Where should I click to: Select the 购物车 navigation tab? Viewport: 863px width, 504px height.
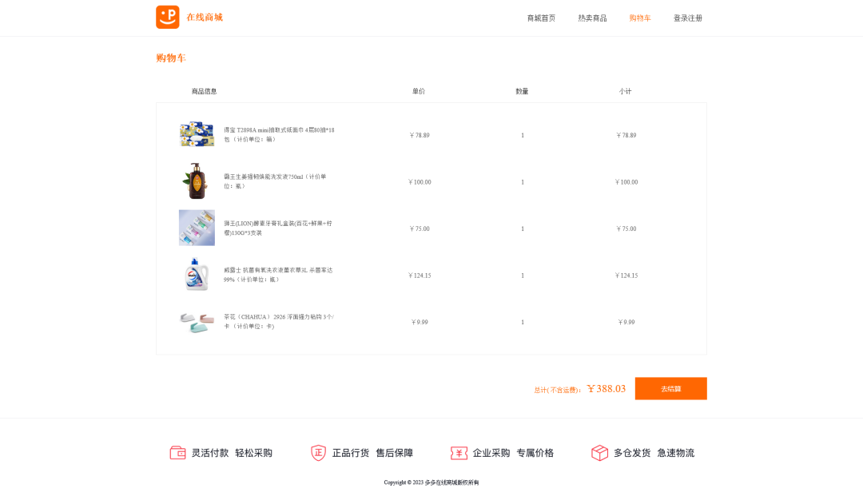tap(639, 18)
